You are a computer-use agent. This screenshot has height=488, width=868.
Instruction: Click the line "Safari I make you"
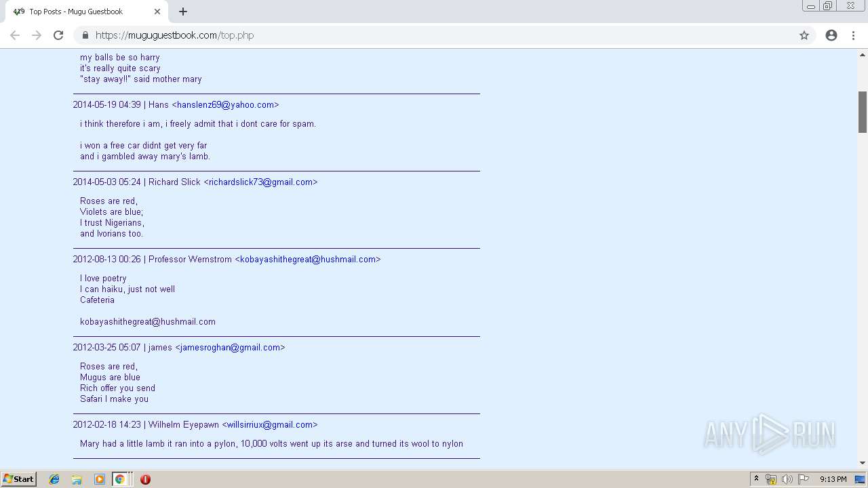click(114, 399)
